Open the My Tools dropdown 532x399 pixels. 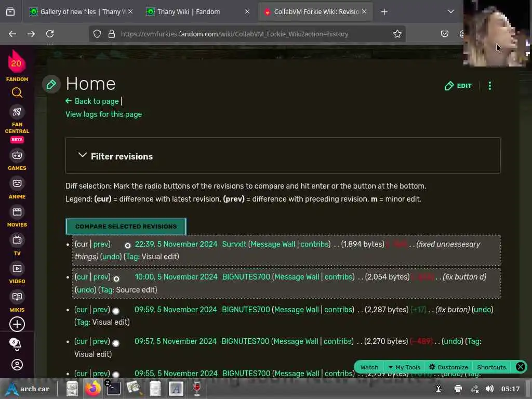click(x=404, y=367)
